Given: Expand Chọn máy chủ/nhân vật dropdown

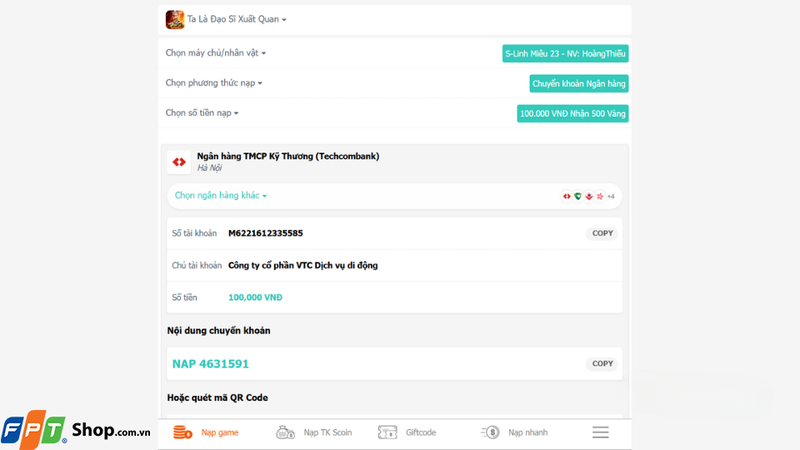Looking at the screenshot, I should [x=215, y=53].
